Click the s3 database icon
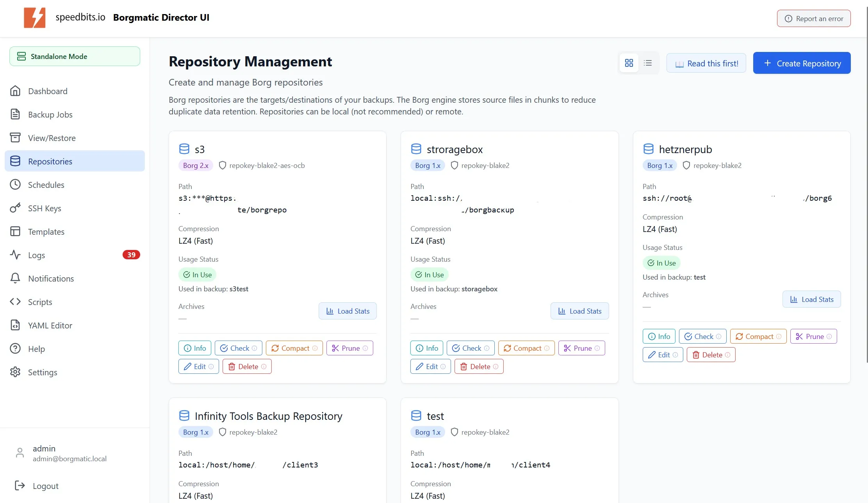868x503 pixels. click(x=184, y=149)
